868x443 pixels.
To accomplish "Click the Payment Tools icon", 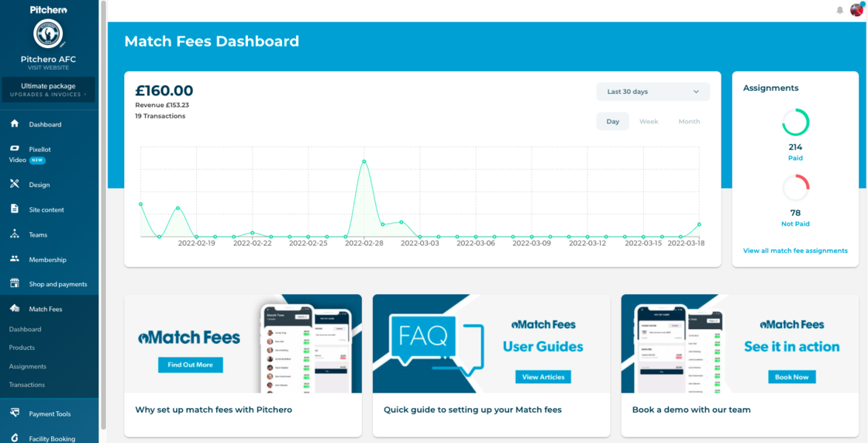I will coord(15,413).
